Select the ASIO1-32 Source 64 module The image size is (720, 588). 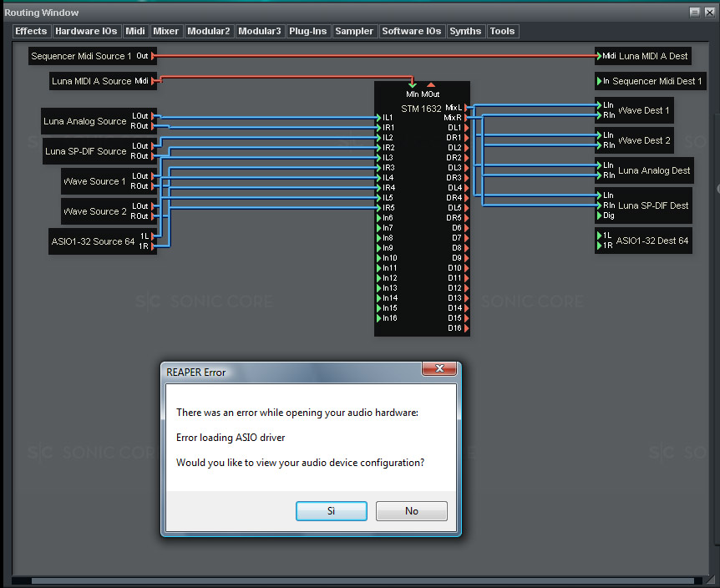point(91,241)
